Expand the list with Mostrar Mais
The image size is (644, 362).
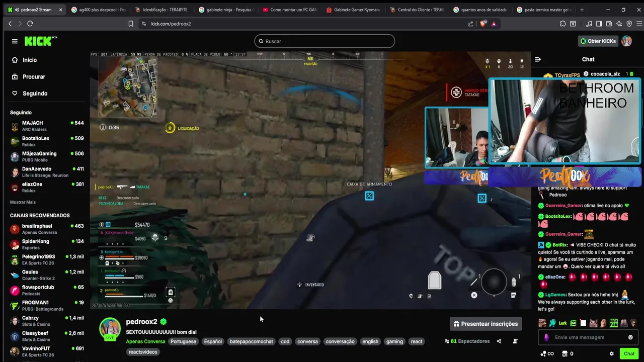[23, 202]
